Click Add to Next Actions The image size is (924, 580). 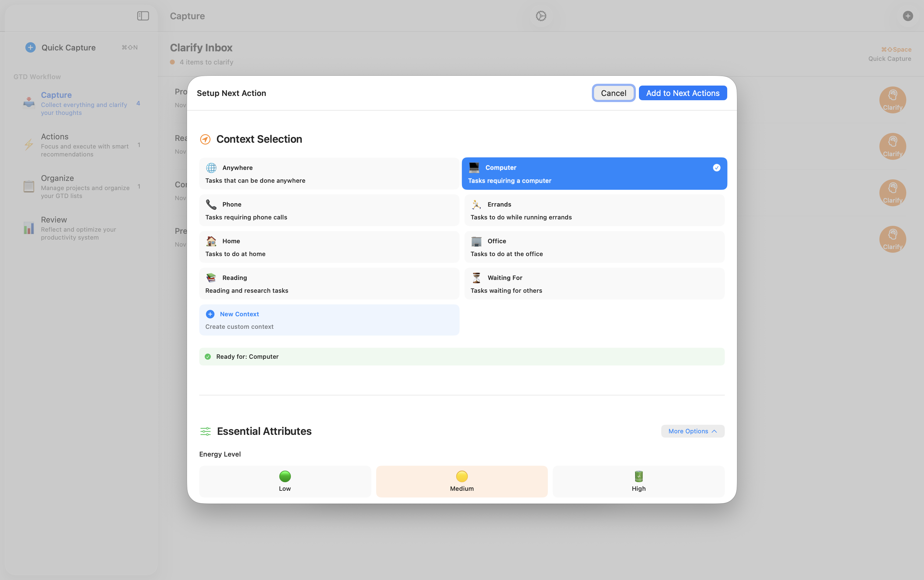point(683,93)
